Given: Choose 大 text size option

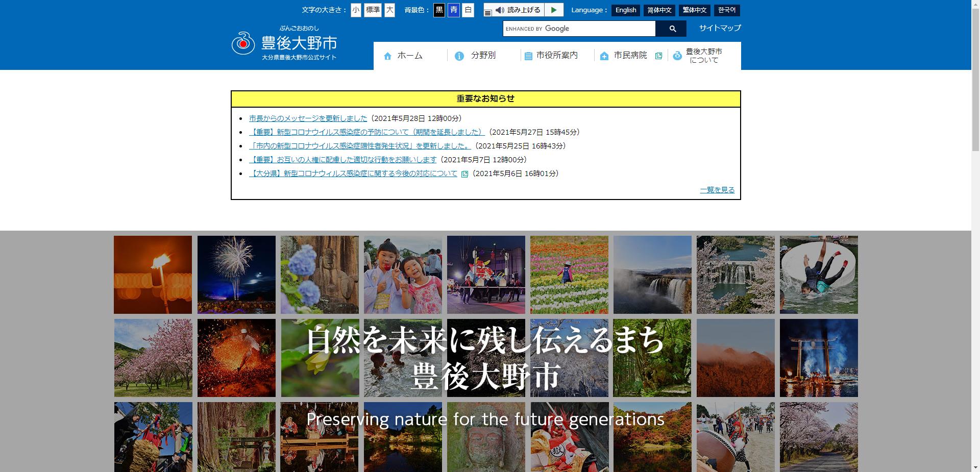Looking at the screenshot, I should [389, 10].
